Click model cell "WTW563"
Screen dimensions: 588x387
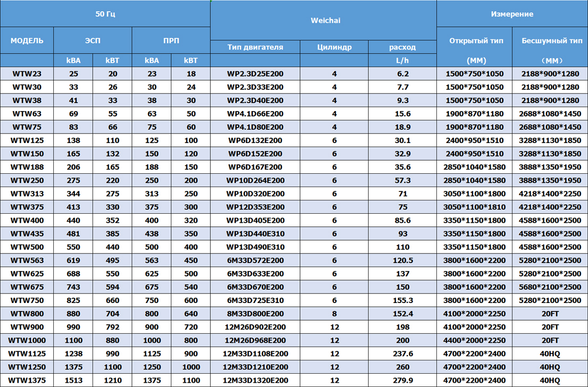point(27,260)
